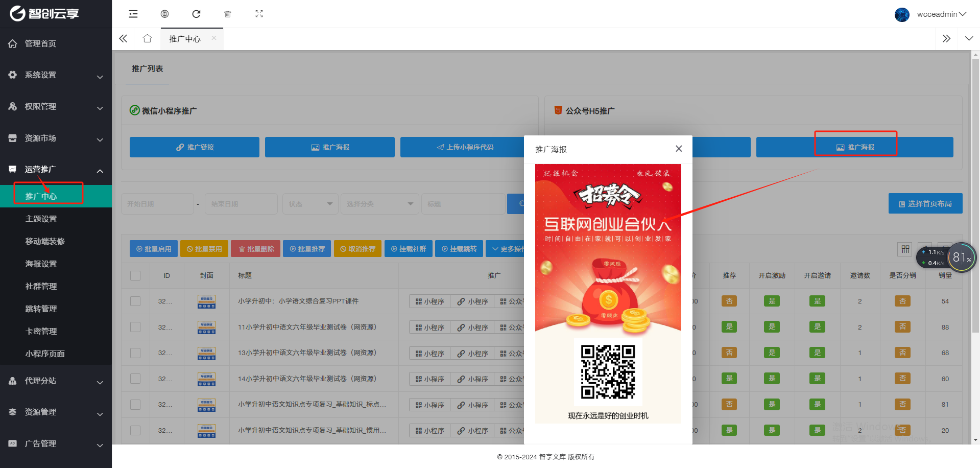The image size is (980, 468).
Task: Select 卡密管理 in the sidebar
Action: [x=56, y=331]
